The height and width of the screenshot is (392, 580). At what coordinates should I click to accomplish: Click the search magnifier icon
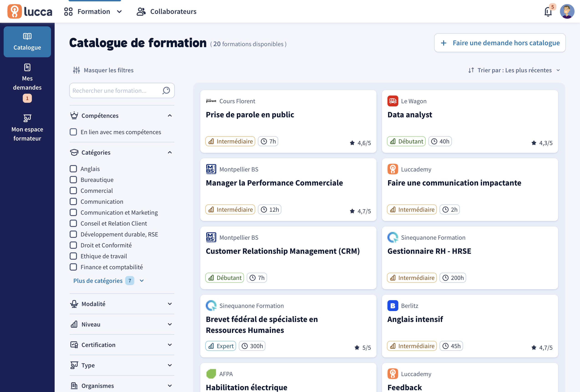[166, 90]
